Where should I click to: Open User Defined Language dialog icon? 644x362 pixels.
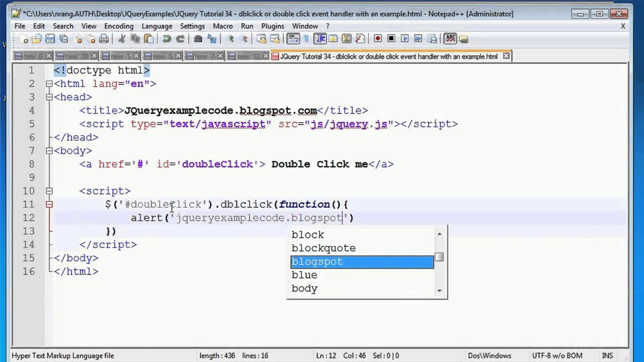point(333,39)
